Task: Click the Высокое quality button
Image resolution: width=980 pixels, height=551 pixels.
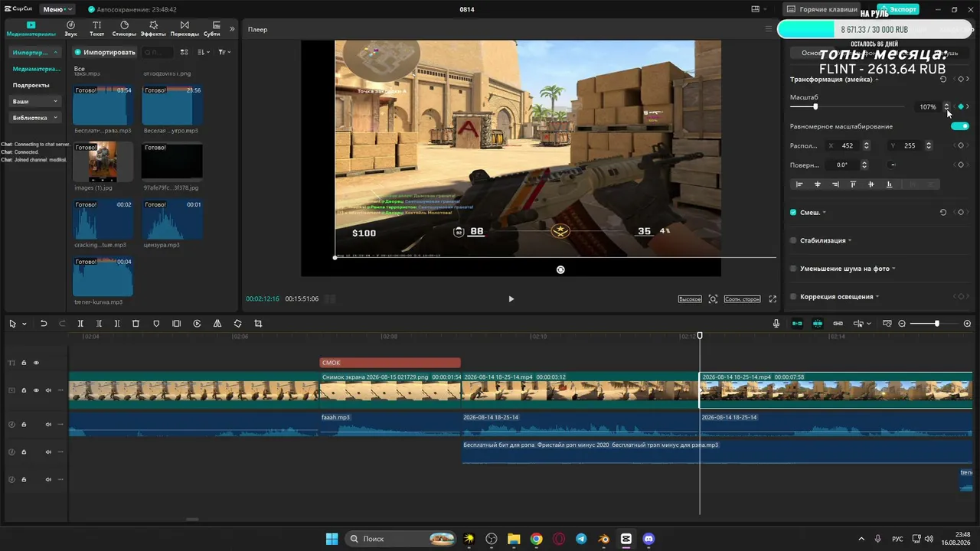Action: point(690,298)
